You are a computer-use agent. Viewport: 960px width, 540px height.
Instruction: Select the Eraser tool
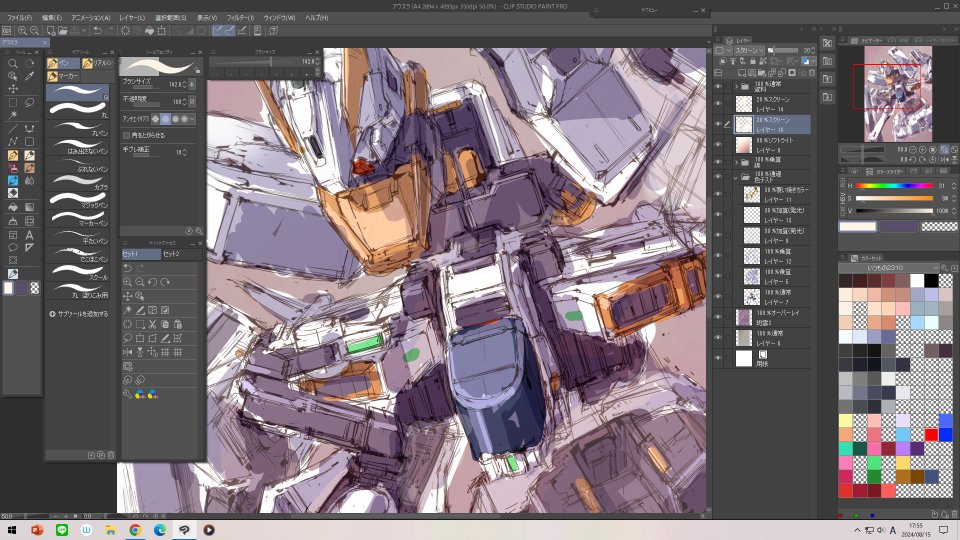coord(12,194)
